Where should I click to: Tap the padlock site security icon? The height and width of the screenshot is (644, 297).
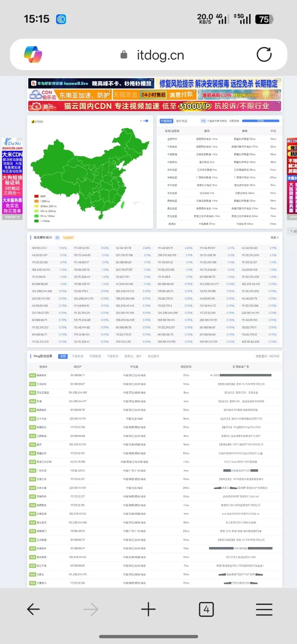pyautogui.click(x=124, y=55)
